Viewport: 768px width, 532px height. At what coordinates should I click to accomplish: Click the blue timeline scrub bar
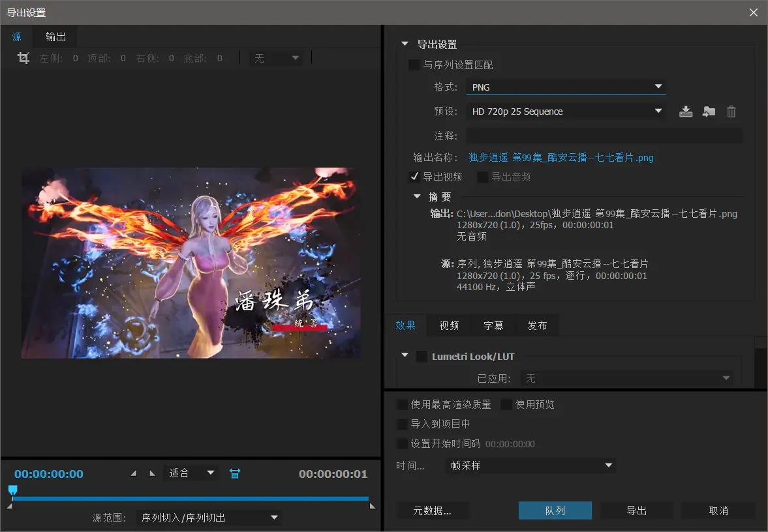(191, 499)
